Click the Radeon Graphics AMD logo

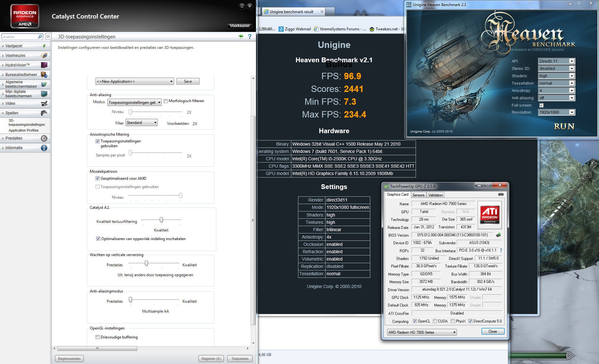pyautogui.click(x=25, y=16)
